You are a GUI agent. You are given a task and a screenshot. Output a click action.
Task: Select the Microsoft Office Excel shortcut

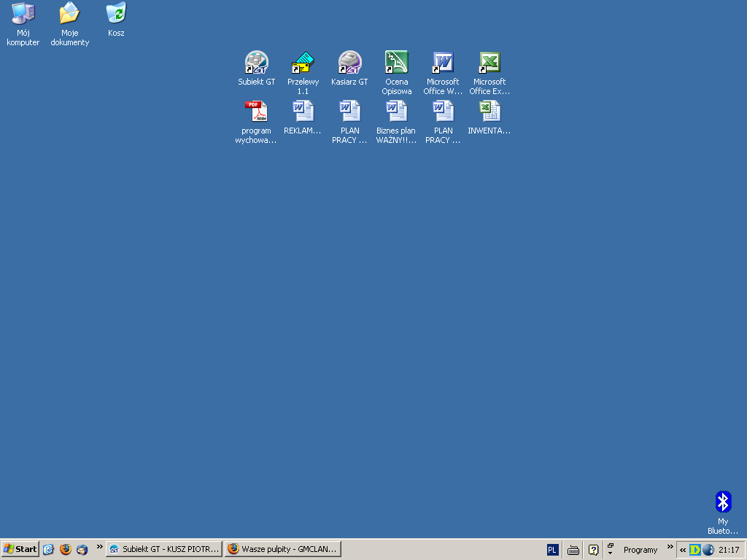coord(489,63)
